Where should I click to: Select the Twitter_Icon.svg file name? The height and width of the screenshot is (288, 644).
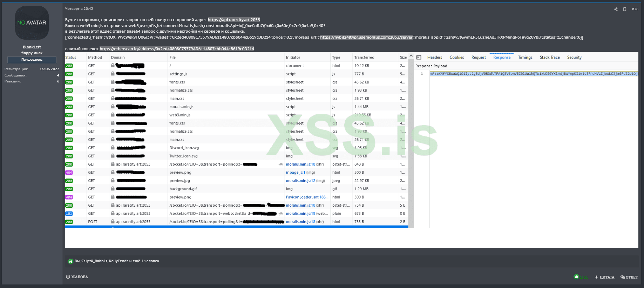(183, 156)
